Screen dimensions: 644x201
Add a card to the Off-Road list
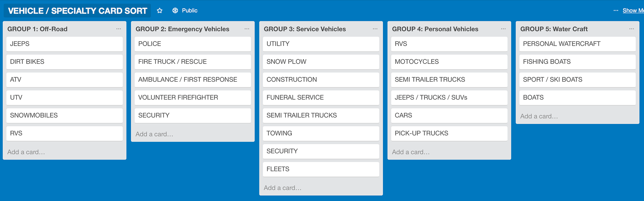[26, 152]
